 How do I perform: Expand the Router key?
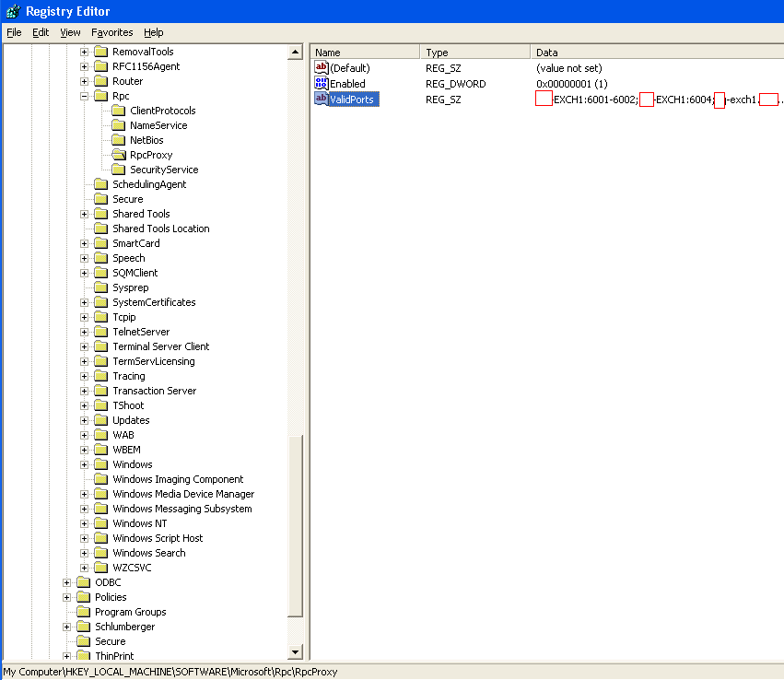[85, 81]
